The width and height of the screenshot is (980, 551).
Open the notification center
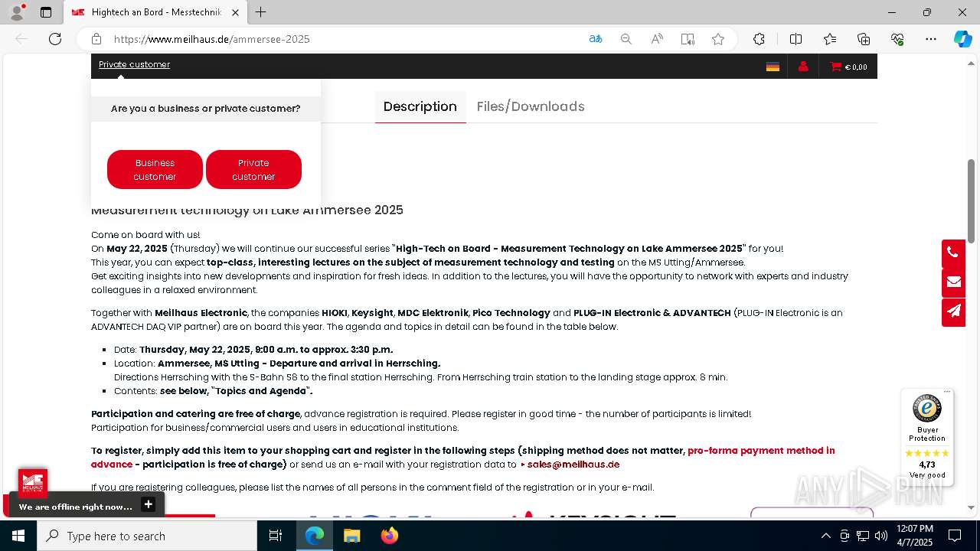(955, 536)
